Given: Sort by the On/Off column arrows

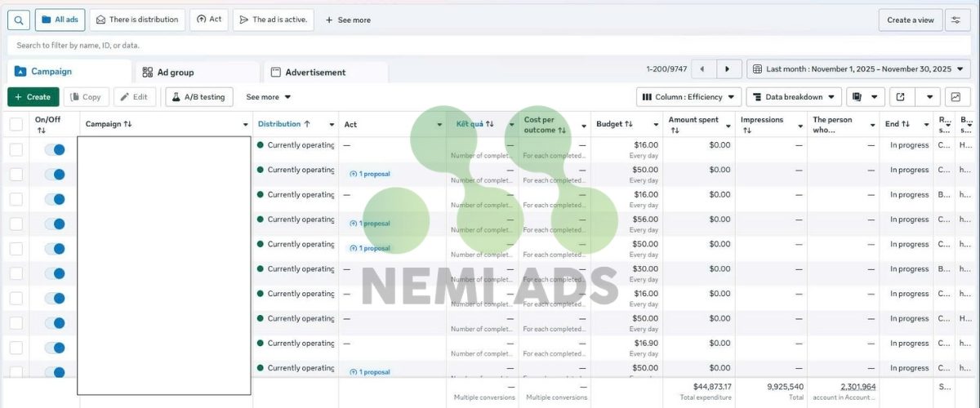Looking at the screenshot, I should pos(41,131).
